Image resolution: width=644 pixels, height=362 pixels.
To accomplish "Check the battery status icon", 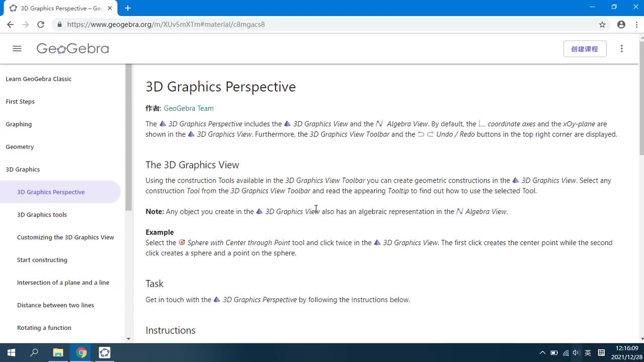I will coord(554,352).
